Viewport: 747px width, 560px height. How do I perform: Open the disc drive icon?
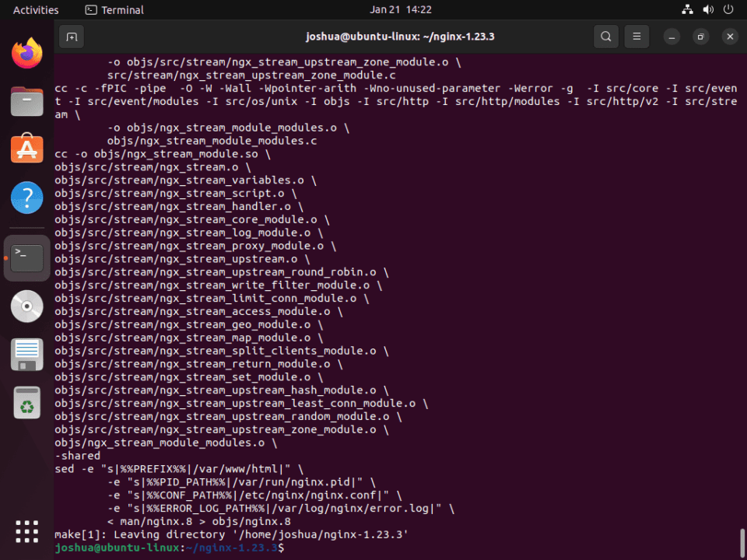pyautogui.click(x=27, y=306)
